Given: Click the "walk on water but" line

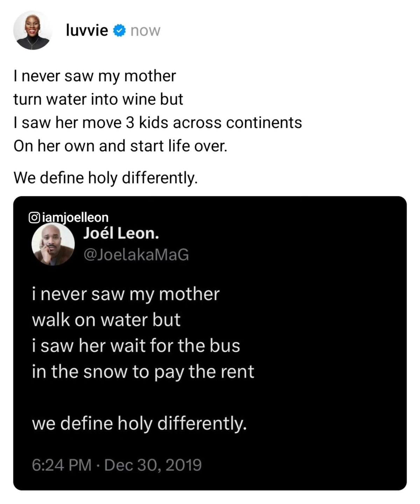Looking at the screenshot, I should [x=106, y=320].
